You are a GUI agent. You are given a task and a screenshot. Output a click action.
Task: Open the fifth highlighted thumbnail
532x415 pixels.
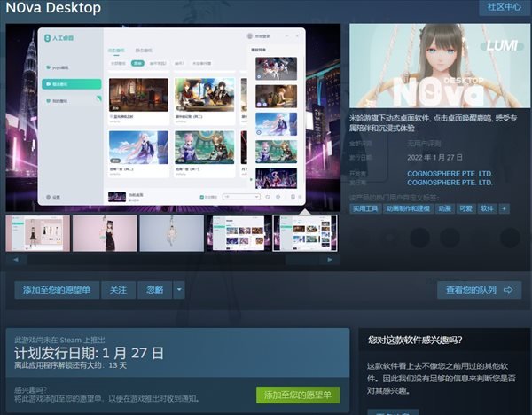pos(305,233)
